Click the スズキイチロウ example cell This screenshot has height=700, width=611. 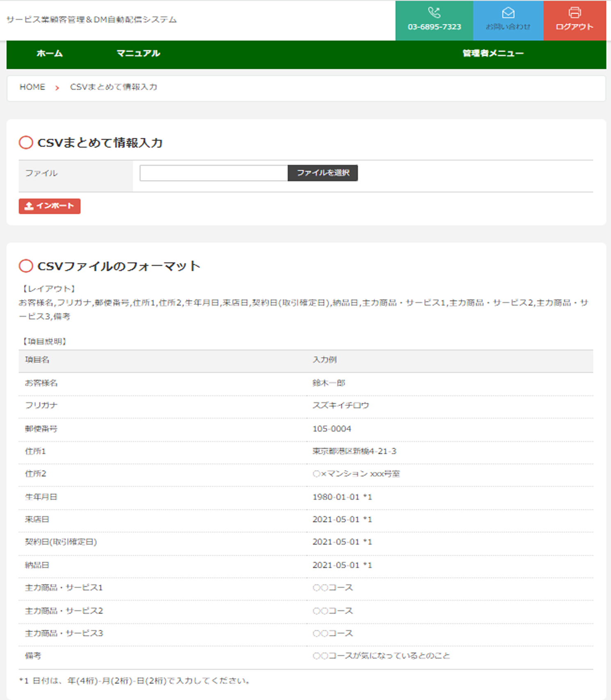click(341, 405)
